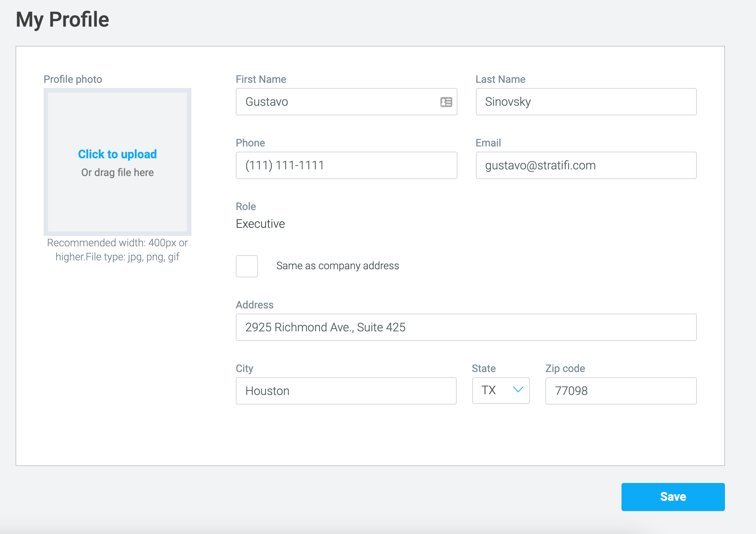Click into the City field showing Houston
Screen dimensions: 756x534
[x=346, y=391]
